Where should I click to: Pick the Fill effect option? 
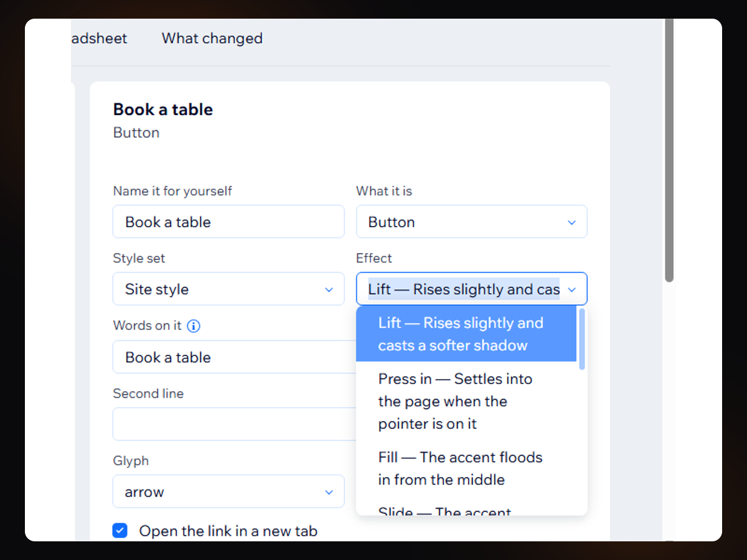coord(466,469)
